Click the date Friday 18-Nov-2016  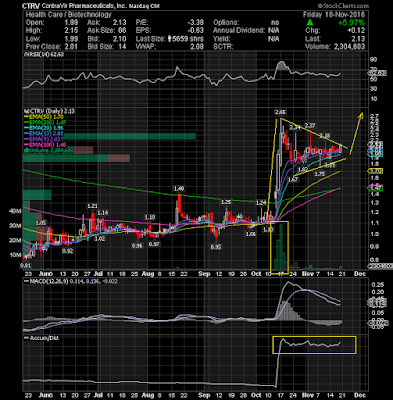pos(334,15)
